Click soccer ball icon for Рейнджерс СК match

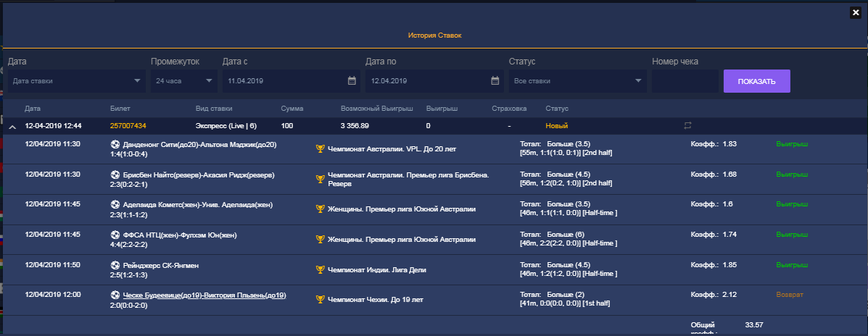click(x=115, y=266)
